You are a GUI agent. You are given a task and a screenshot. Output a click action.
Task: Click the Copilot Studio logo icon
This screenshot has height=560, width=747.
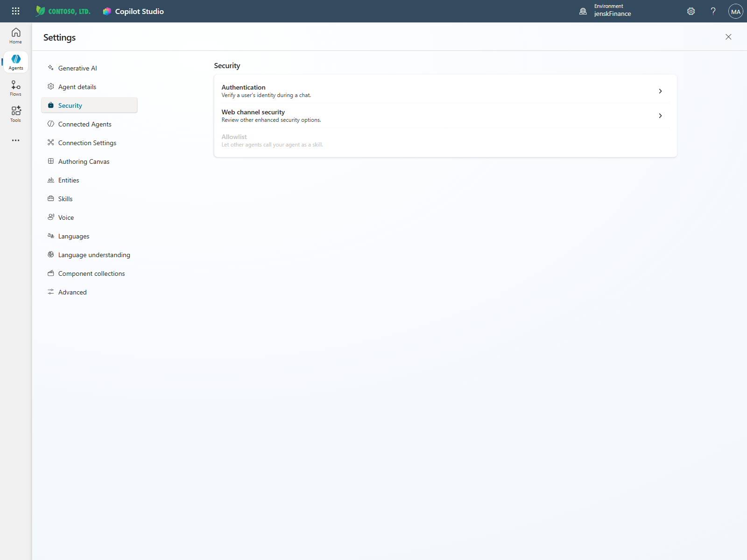click(x=107, y=11)
